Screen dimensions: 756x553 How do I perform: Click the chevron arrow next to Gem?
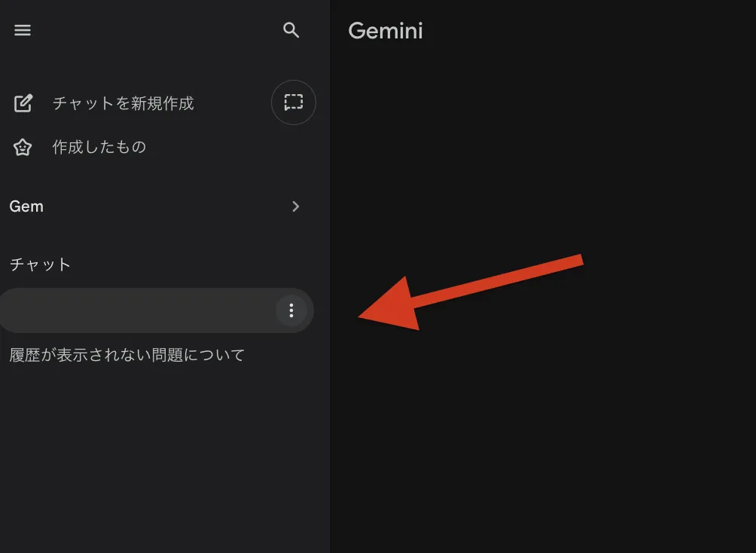point(295,206)
